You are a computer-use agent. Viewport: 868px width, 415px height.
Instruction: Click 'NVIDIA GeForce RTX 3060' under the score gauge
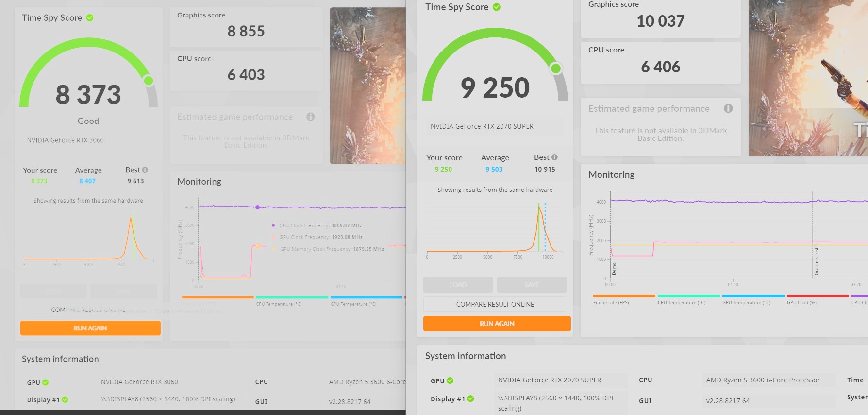(66, 140)
